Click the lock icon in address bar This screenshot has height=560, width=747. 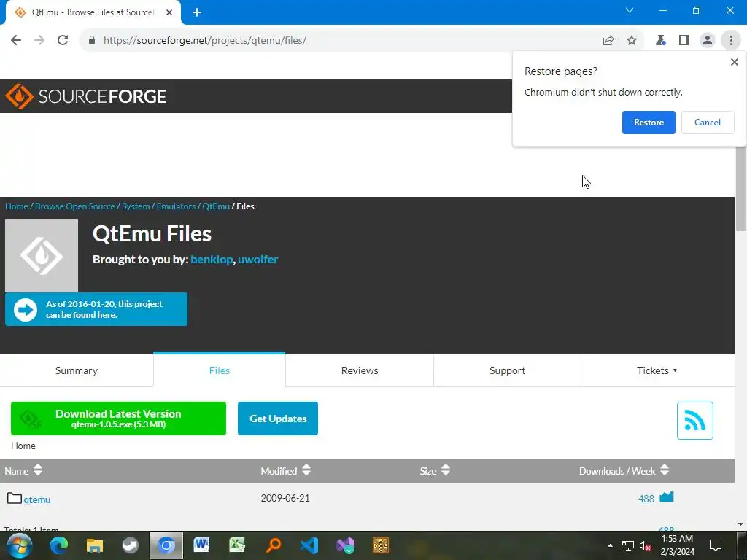(92, 41)
